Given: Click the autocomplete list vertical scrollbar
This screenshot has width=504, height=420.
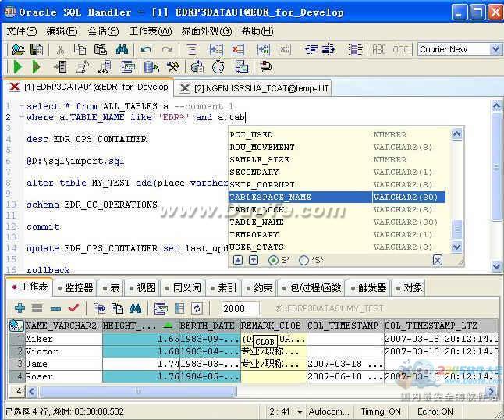Looking at the screenshot, I should tap(458, 187).
